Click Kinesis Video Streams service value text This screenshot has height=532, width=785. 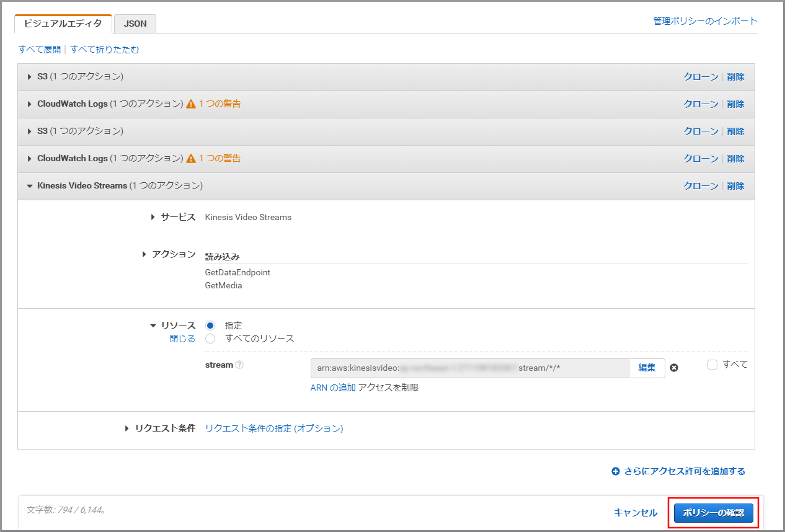(248, 218)
